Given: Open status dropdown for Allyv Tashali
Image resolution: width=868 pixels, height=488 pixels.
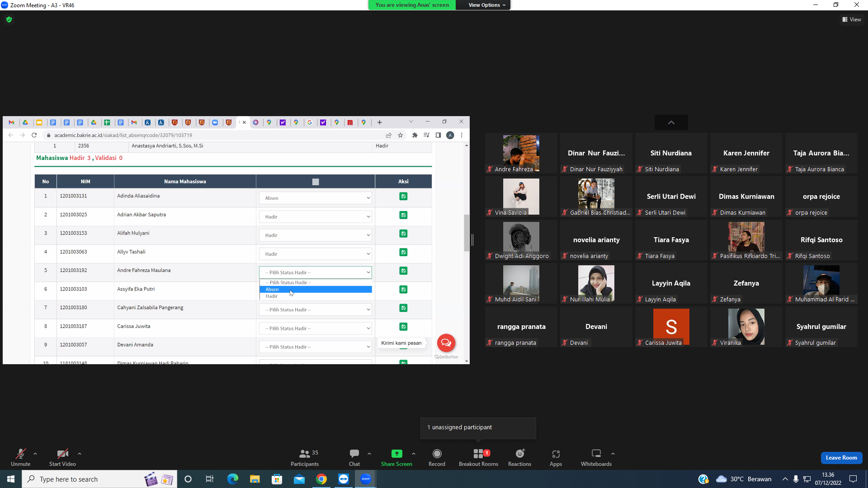Looking at the screenshot, I should pyautogui.click(x=316, y=254).
